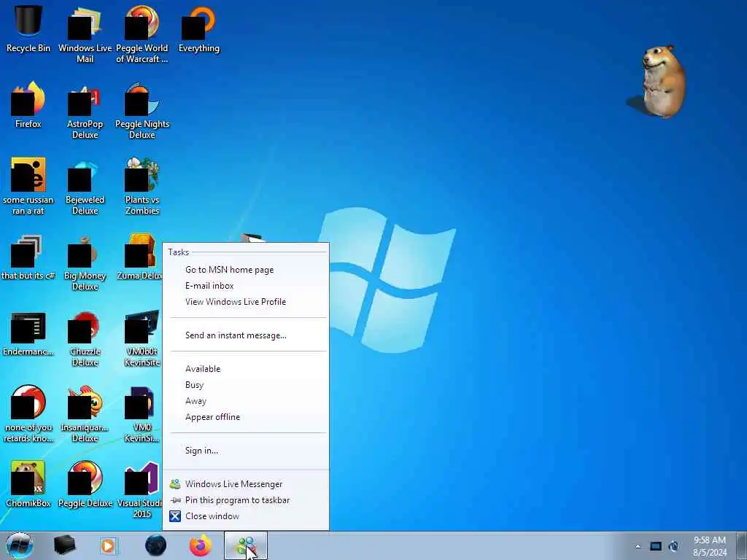Open Firefox from the taskbar
The image size is (747, 560).
point(201,545)
